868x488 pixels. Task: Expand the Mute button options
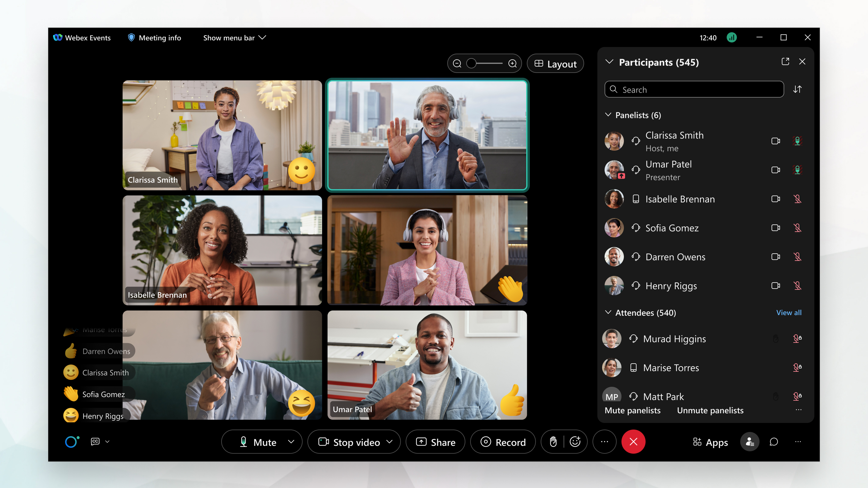(291, 442)
